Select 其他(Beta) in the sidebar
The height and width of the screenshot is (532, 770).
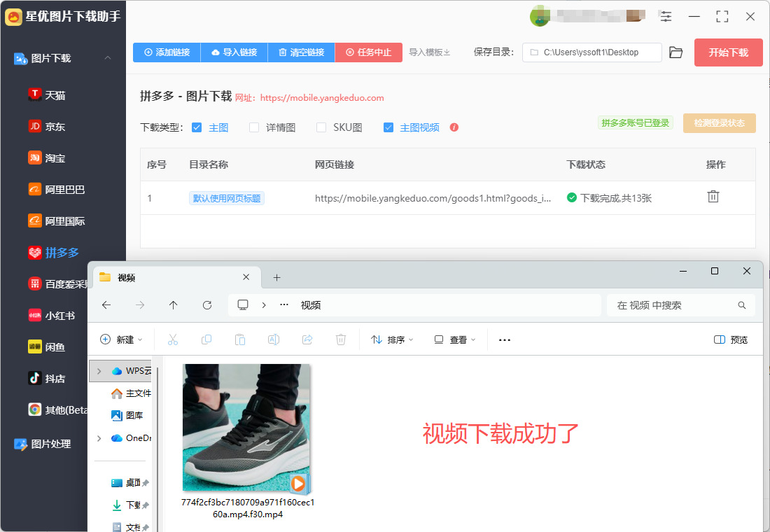(x=58, y=409)
